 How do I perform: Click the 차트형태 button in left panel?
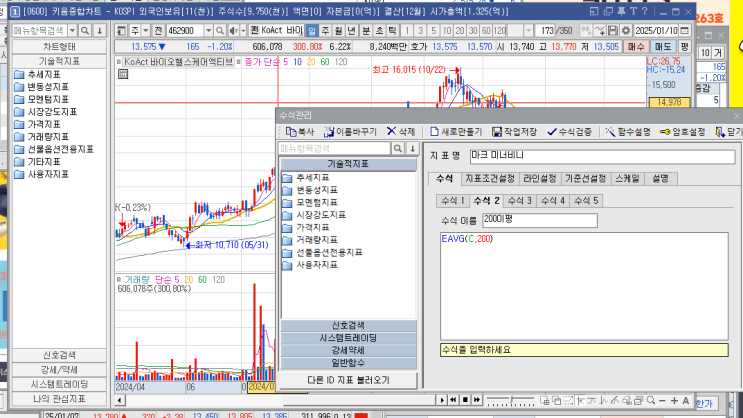coord(59,47)
